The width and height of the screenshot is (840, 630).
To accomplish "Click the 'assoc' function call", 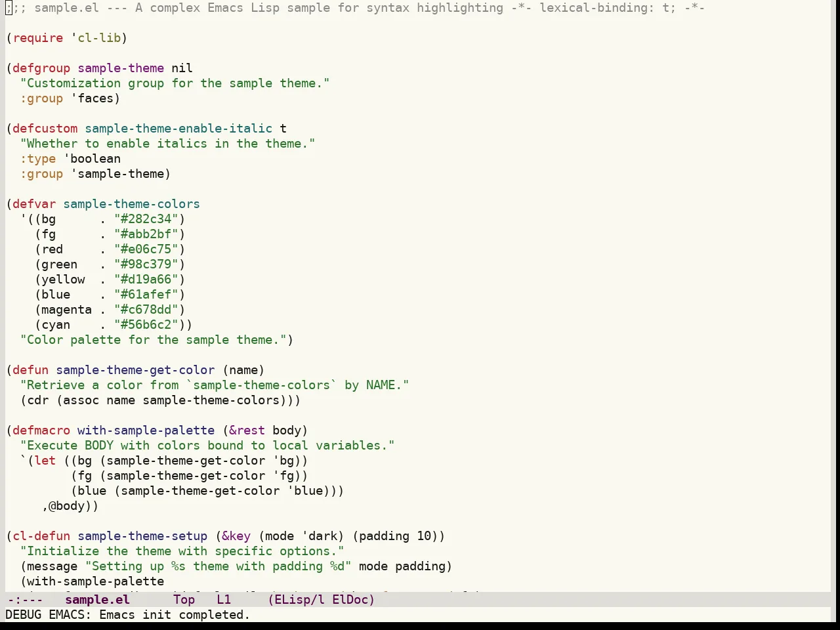I will (x=81, y=400).
